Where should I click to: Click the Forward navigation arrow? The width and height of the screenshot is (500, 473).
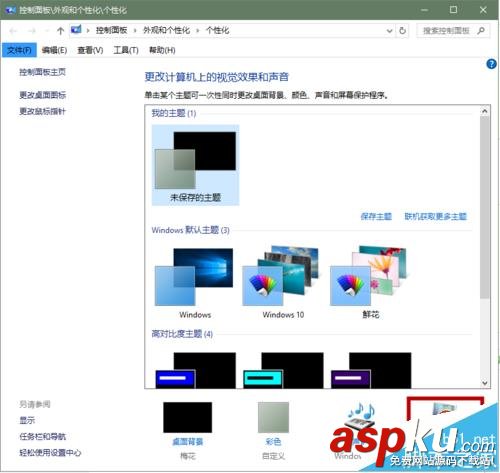point(32,31)
